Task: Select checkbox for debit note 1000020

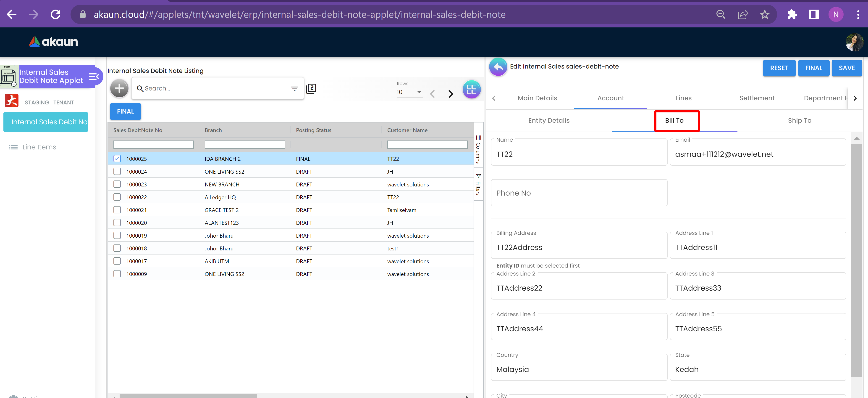Action: click(x=117, y=223)
